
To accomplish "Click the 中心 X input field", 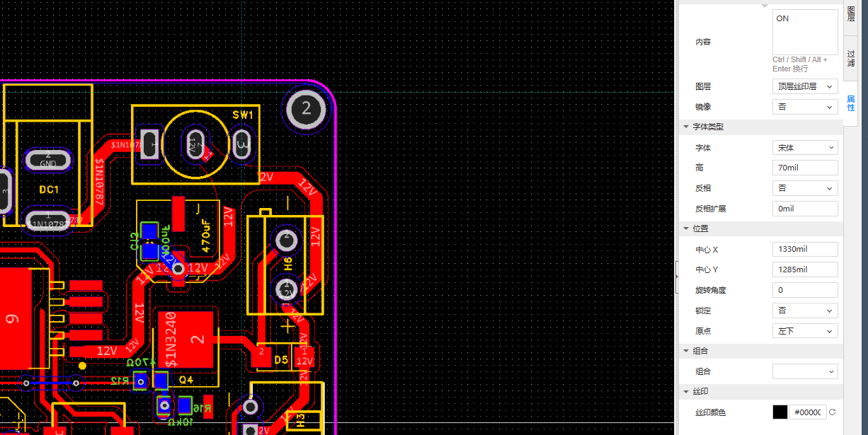I will 805,250.
